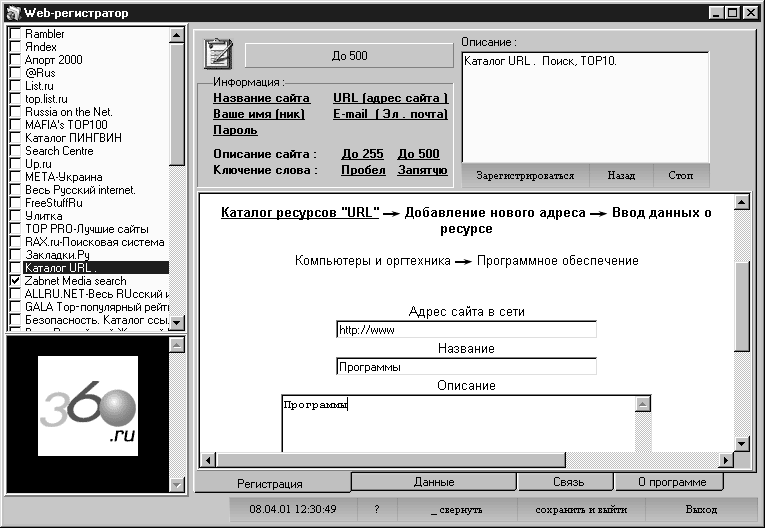Select Безопасность. Каталог ссылок entry
The image size is (765, 528).
tap(97, 320)
